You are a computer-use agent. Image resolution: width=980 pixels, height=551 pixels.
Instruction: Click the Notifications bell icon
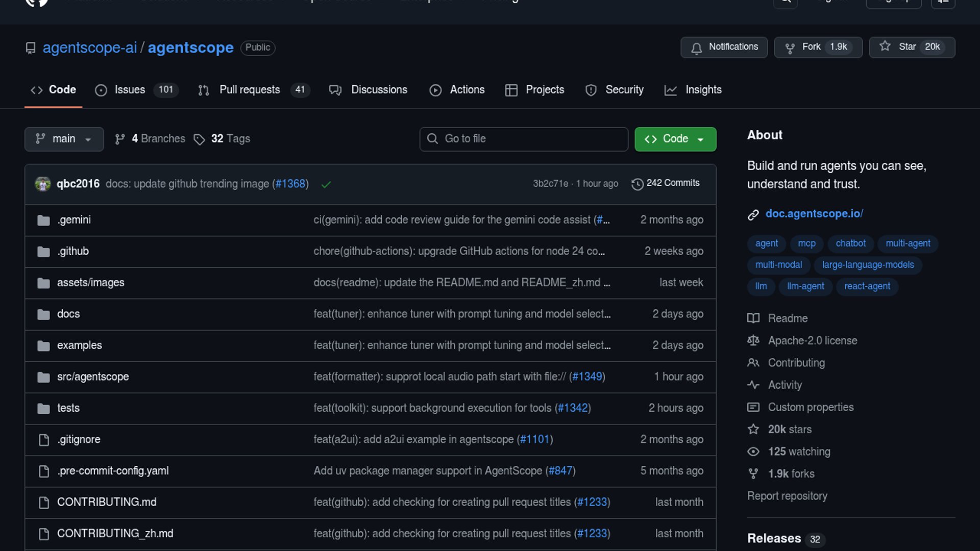point(696,47)
